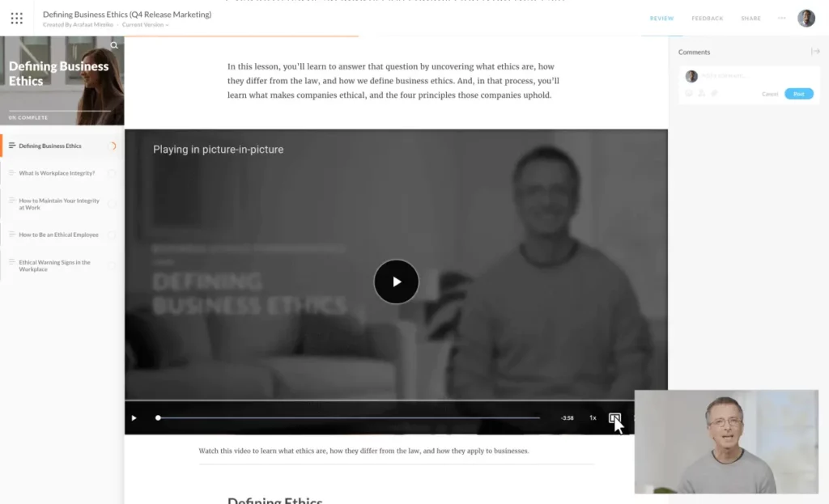829x504 pixels.
Task: Expand the Current Version dropdown
Action: [x=146, y=25]
